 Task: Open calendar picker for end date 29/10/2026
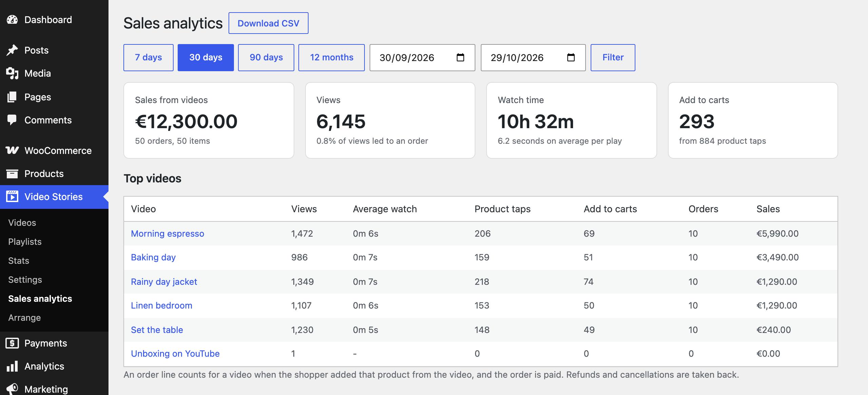coord(571,57)
